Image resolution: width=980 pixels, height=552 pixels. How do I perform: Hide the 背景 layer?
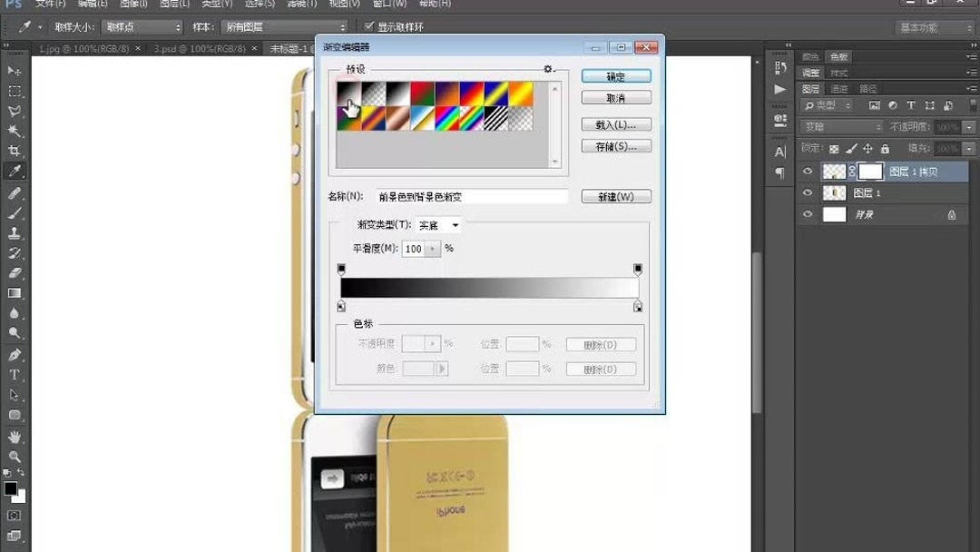(x=808, y=214)
